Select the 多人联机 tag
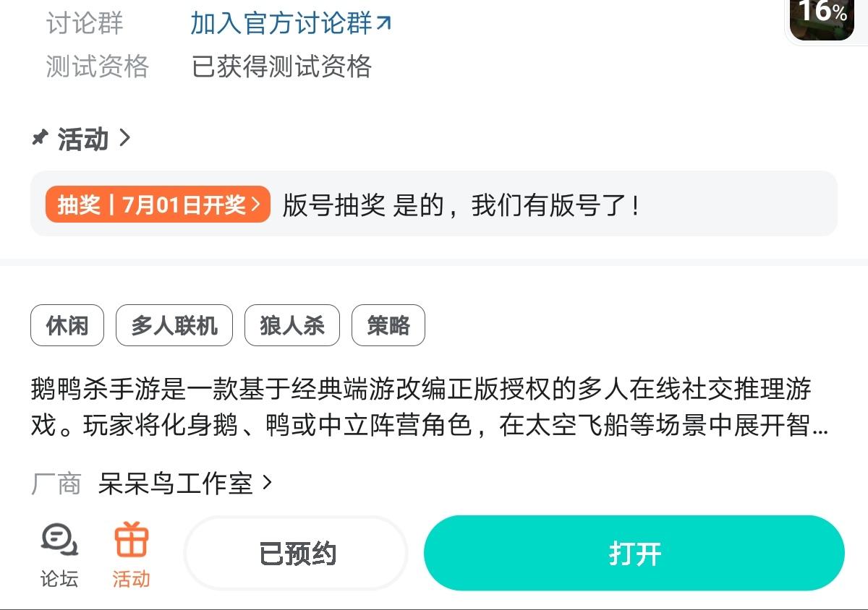 [174, 325]
